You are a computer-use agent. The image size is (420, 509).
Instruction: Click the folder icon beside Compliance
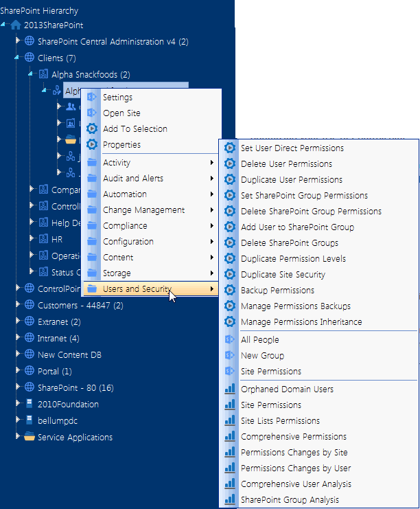click(x=92, y=225)
